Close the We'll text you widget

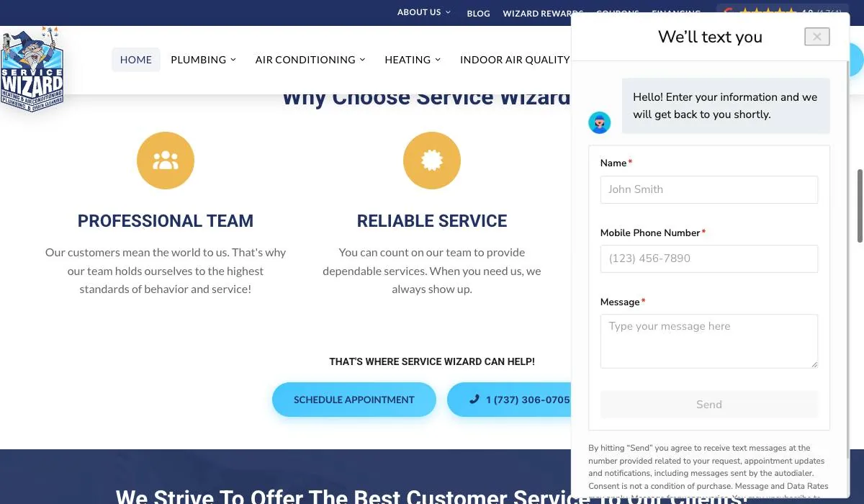[x=817, y=37]
